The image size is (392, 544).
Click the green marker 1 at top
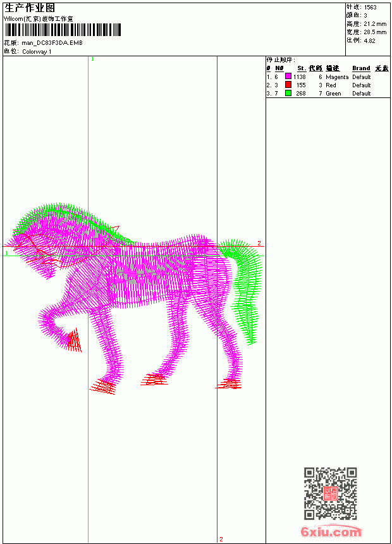[x=92, y=59]
